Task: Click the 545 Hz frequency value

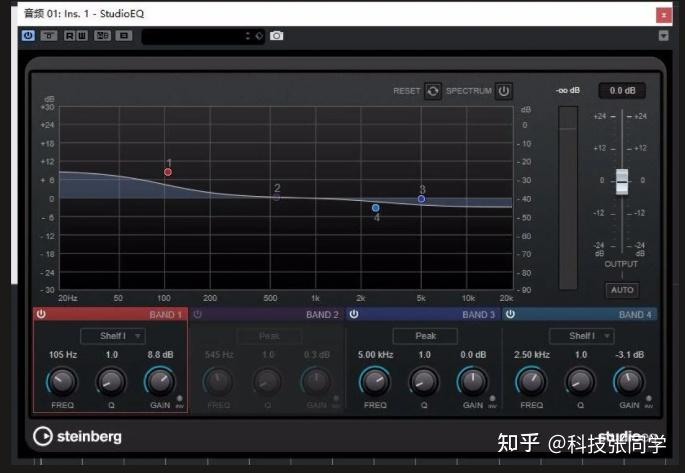Action: [219, 355]
